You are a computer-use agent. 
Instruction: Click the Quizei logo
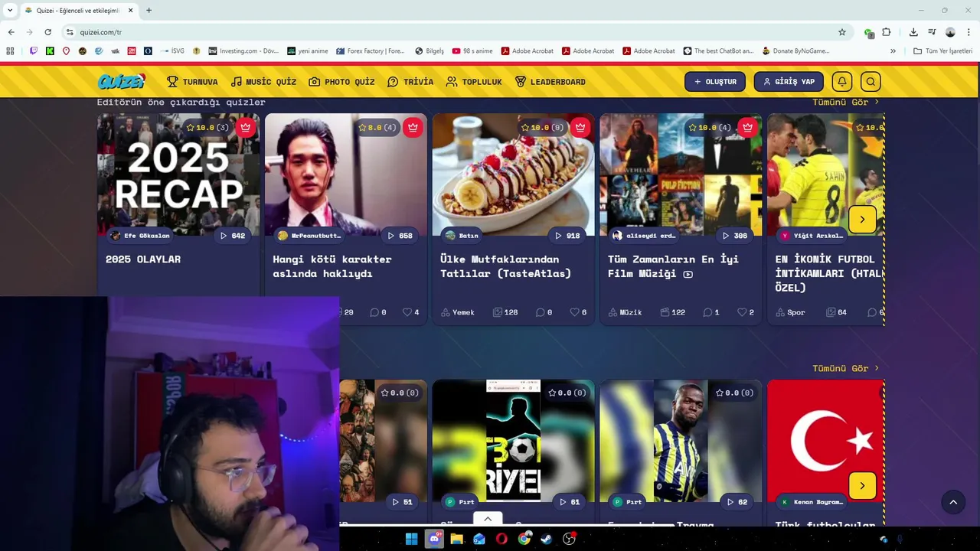[121, 81]
